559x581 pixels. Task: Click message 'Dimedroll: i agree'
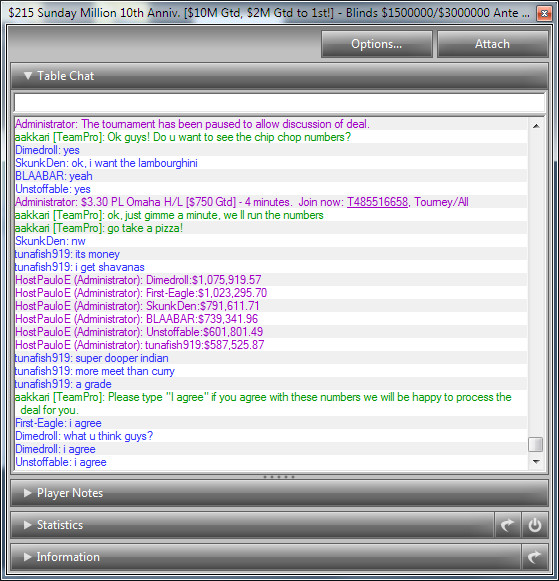coord(56,449)
